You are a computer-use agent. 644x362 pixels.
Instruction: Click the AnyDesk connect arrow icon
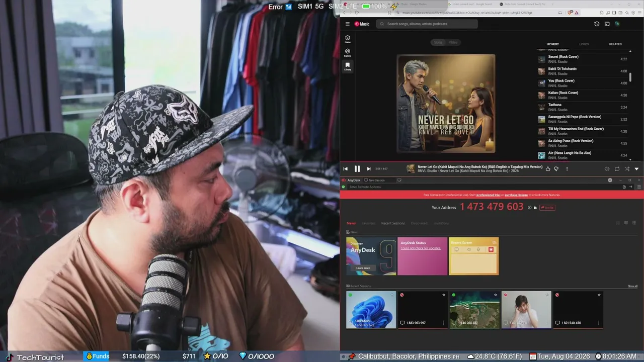630,187
